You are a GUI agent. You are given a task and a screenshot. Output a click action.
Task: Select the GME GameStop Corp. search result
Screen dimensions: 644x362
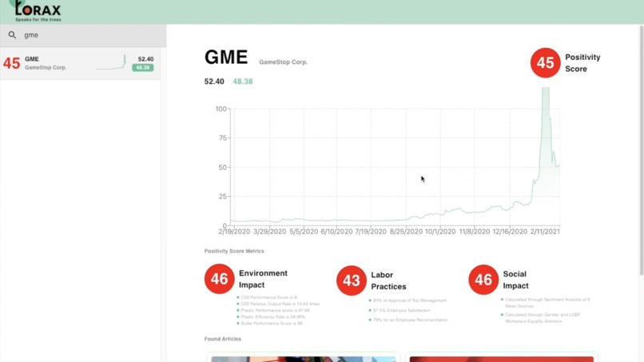(x=80, y=63)
